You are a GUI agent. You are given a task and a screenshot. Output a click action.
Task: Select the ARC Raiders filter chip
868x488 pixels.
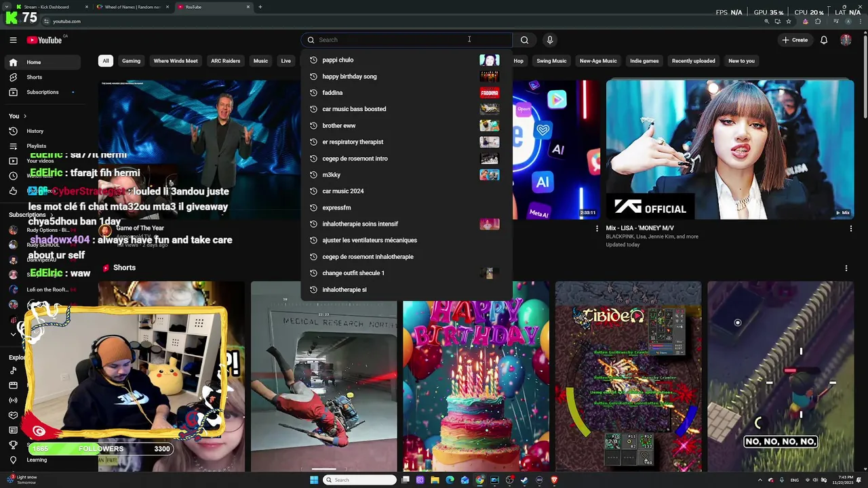click(225, 61)
